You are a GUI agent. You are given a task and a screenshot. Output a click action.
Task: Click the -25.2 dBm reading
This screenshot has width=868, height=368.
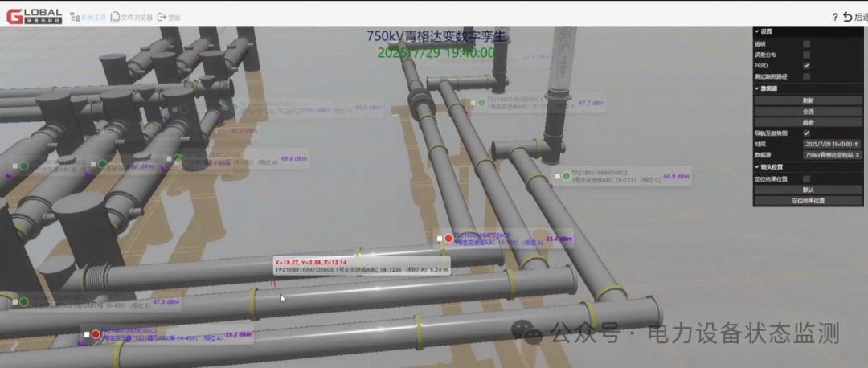pyautogui.click(x=238, y=334)
